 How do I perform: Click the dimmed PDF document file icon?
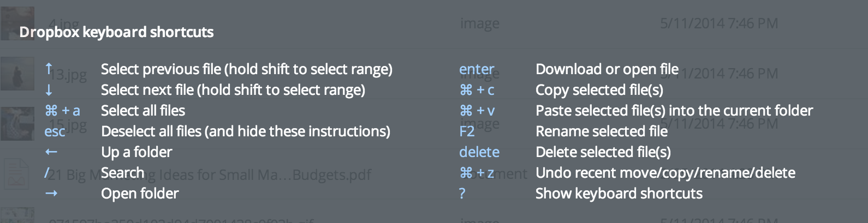(x=17, y=174)
